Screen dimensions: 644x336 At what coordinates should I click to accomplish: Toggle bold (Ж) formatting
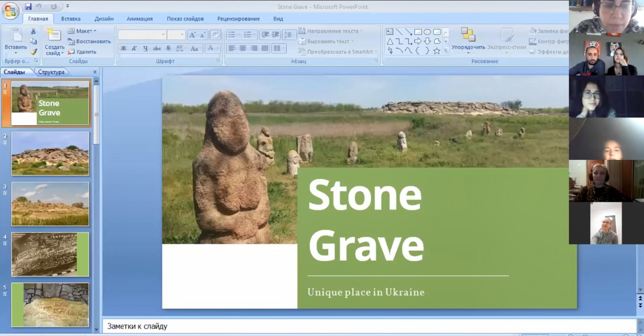(x=123, y=48)
